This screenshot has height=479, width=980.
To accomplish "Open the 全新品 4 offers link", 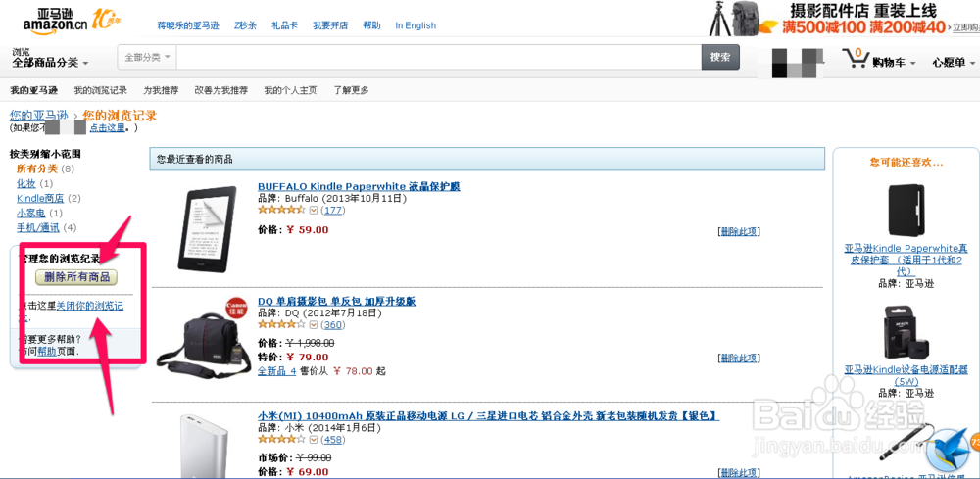I will coord(277,371).
